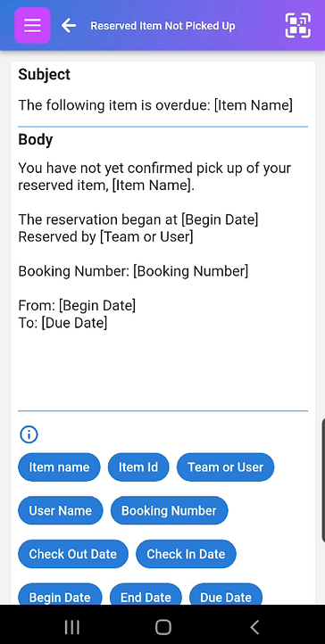
Task: Insert the Check Out Date placeholder
Action: pos(73,554)
